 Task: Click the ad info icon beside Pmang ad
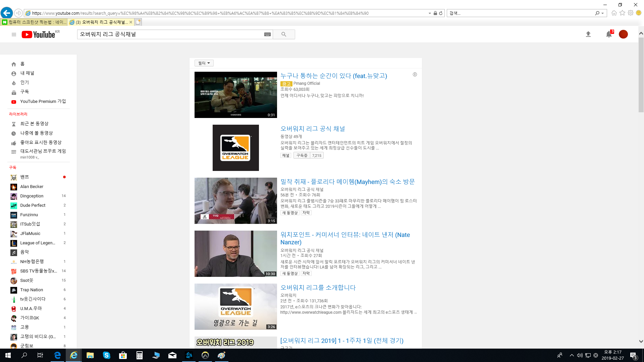[x=415, y=74]
